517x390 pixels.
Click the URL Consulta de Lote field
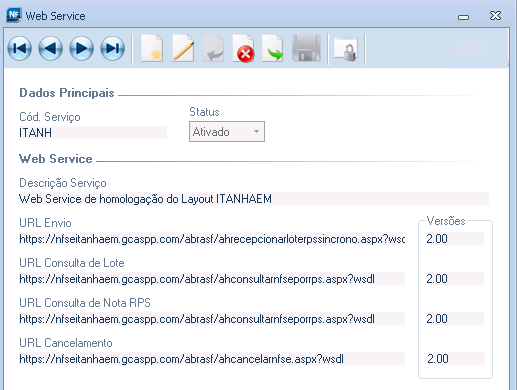pyautogui.click(x=212, y=279)
